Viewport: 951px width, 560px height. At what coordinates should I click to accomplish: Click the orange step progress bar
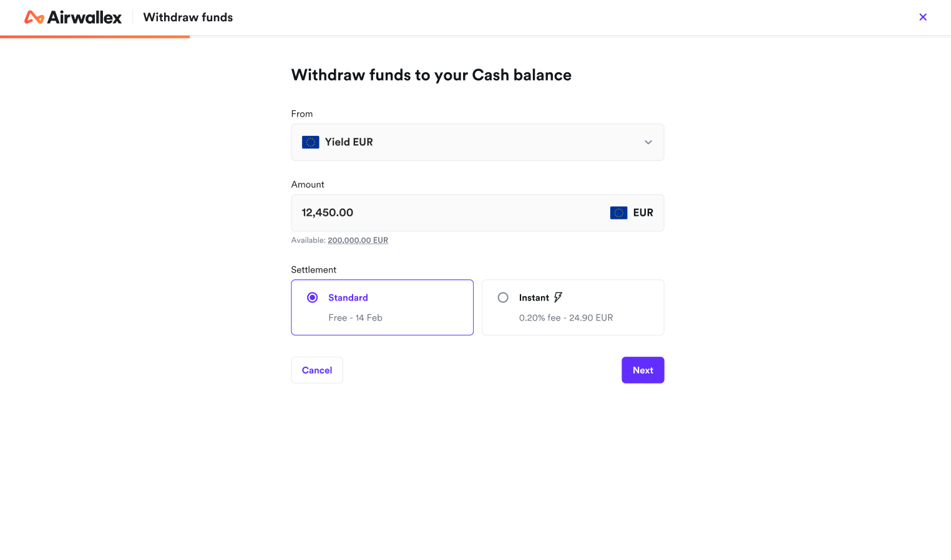click(x=95, y=37)
